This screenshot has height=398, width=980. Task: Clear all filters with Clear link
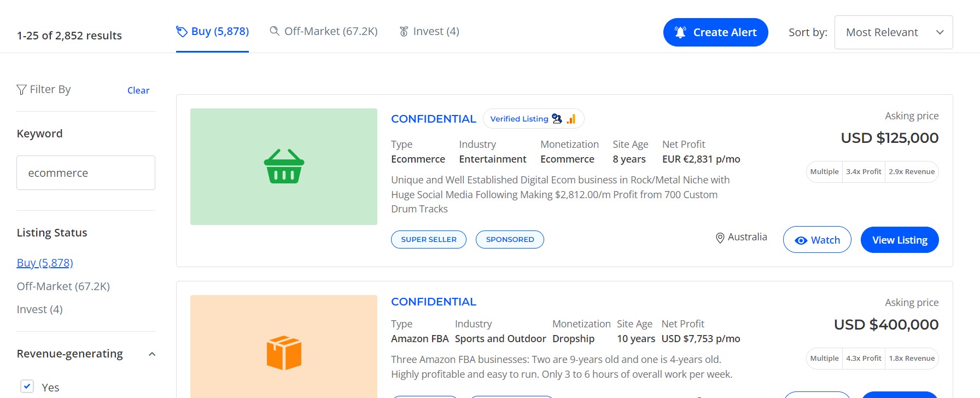[138, 90]
